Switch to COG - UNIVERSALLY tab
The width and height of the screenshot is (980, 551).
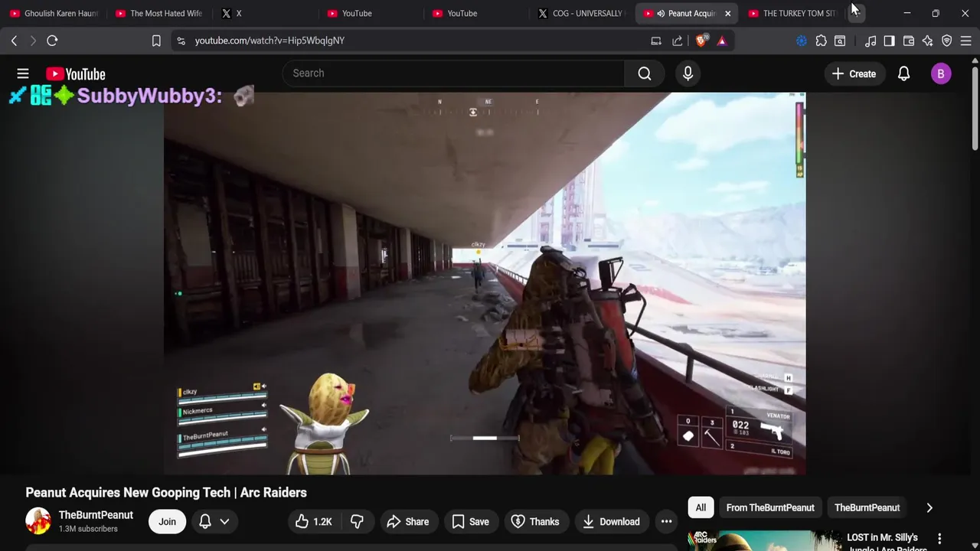tap(582, 13)
